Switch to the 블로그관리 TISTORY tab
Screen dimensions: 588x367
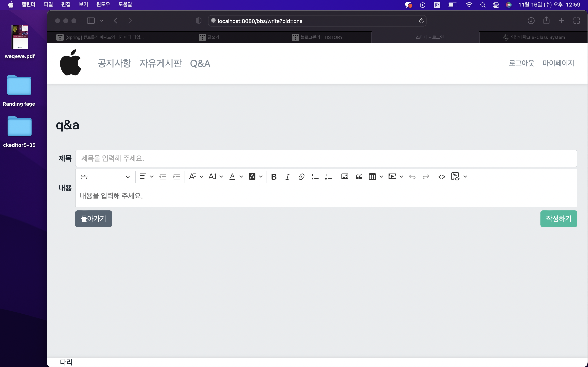pos(317,37)
